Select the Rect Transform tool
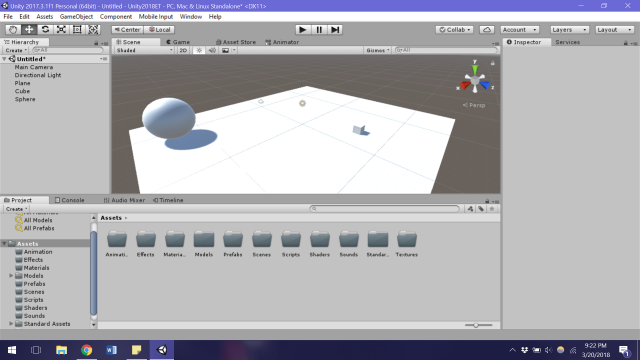 77,30
